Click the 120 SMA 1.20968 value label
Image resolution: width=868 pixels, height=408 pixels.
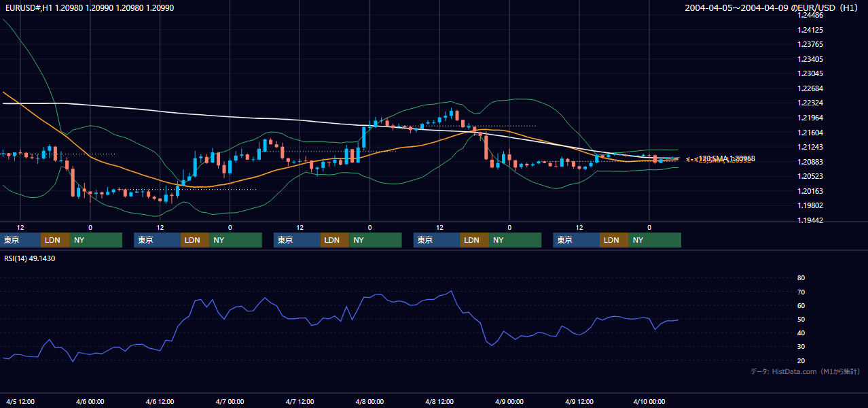(x=725, y=158)
